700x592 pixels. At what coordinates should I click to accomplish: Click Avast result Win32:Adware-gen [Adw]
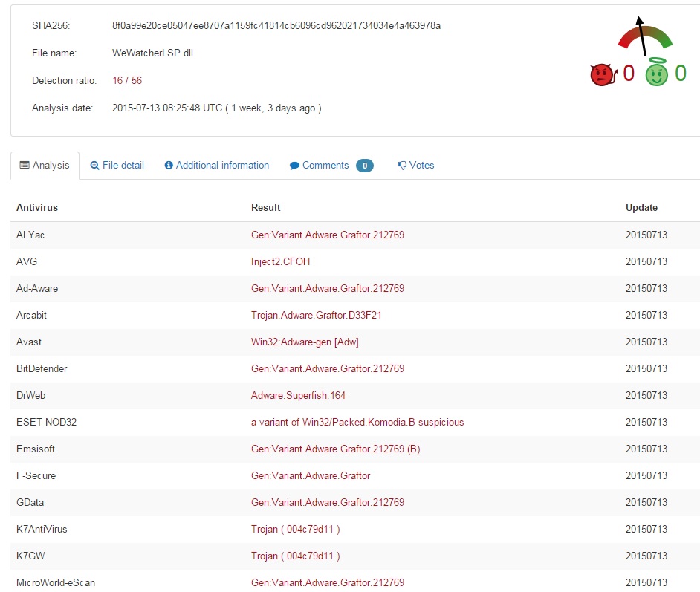[x=305, y=342]
